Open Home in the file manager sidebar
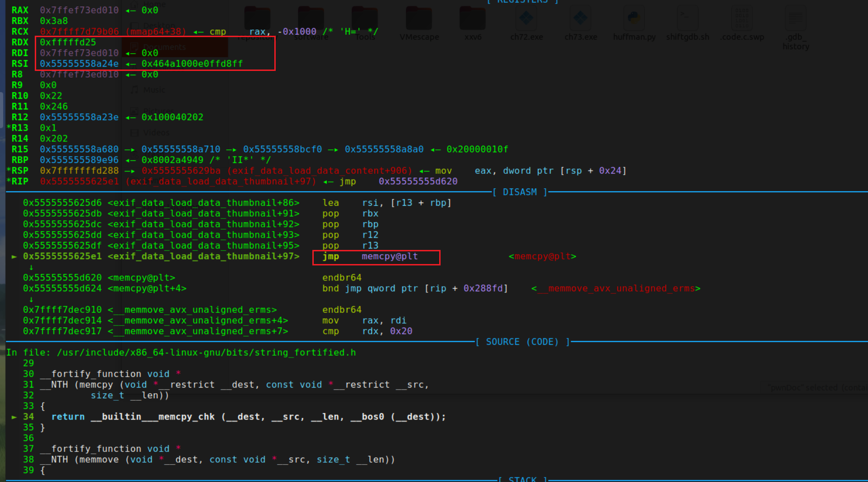Screen dimensions: 868x482 [x=151, y=4]
